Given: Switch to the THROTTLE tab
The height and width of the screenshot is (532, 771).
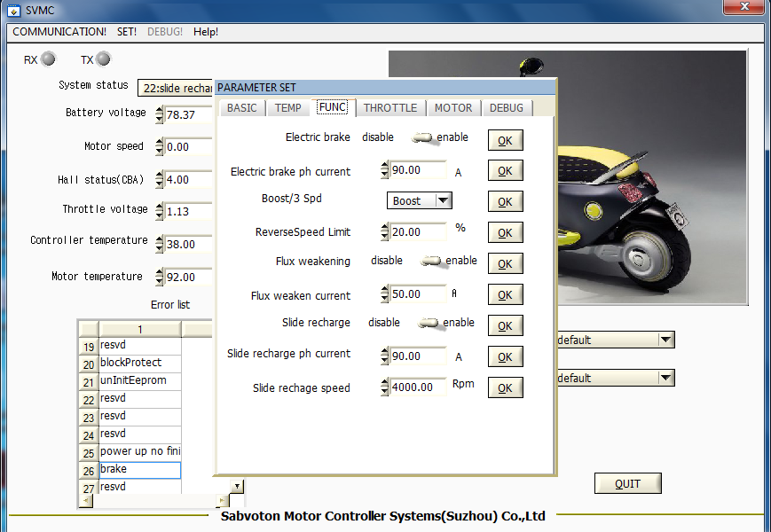Looking at the screenshot, I should click(x=389, y=108).
